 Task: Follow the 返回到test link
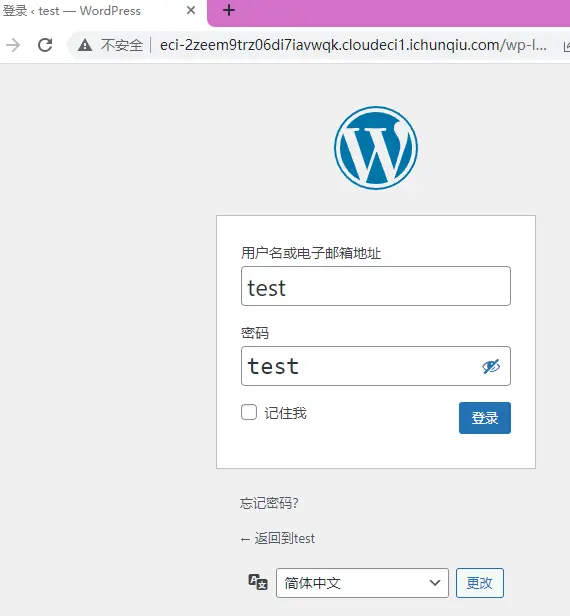pos(278,539)
